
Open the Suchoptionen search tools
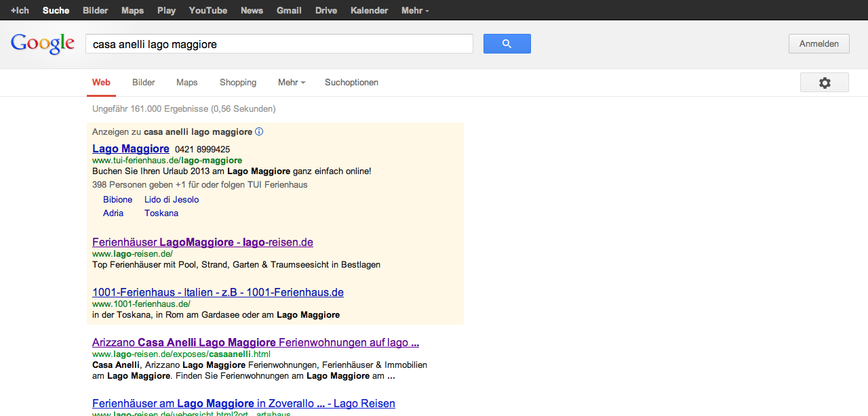(x=351, y=83)
